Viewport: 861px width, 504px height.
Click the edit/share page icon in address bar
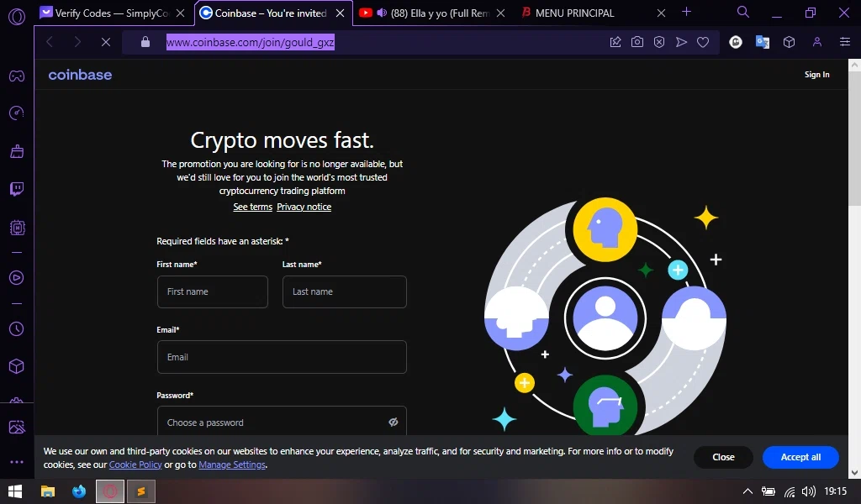click(x=615, y=42)
